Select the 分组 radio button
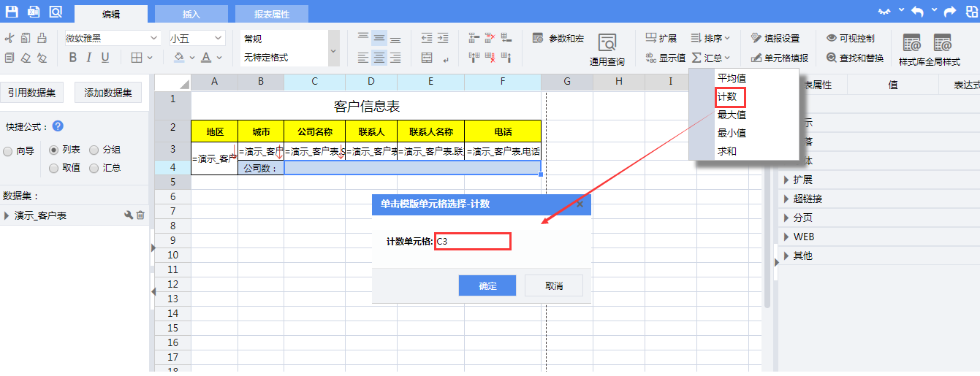 coord(94,150)
